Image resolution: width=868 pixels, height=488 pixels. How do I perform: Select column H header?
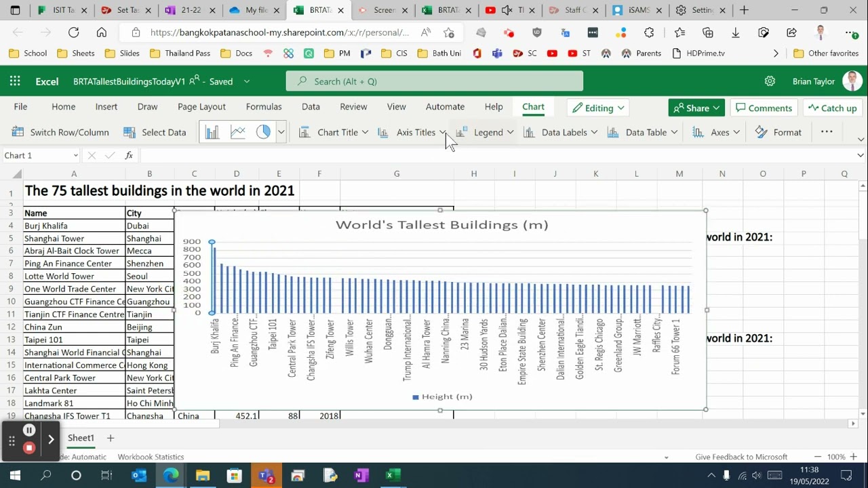click(x=474, y=174)
